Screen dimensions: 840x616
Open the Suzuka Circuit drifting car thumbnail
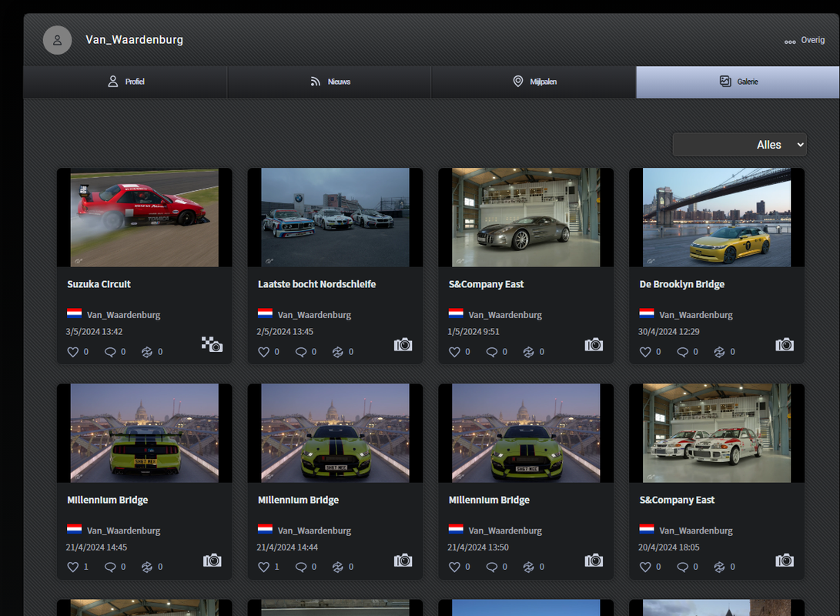(x=145, y=217)
